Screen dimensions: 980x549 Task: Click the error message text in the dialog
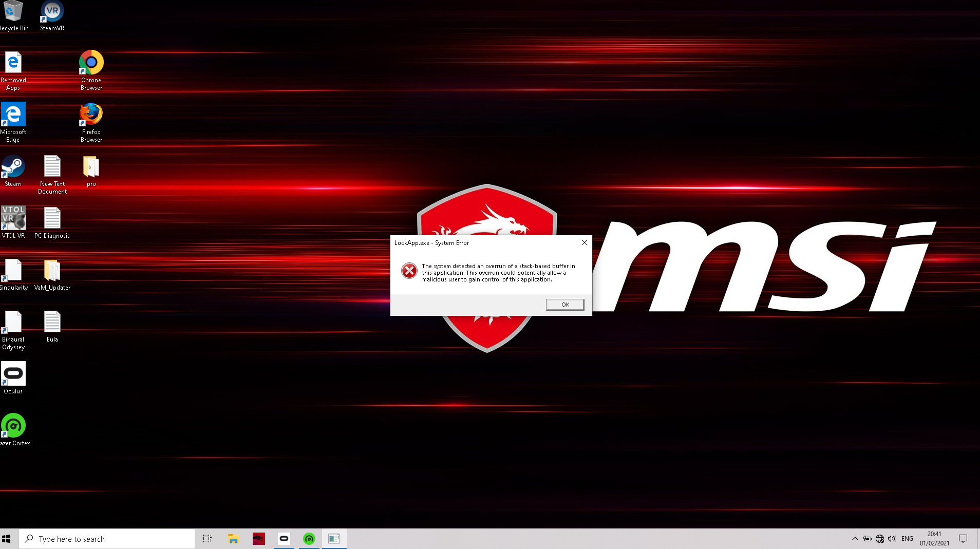coord(498,273)
